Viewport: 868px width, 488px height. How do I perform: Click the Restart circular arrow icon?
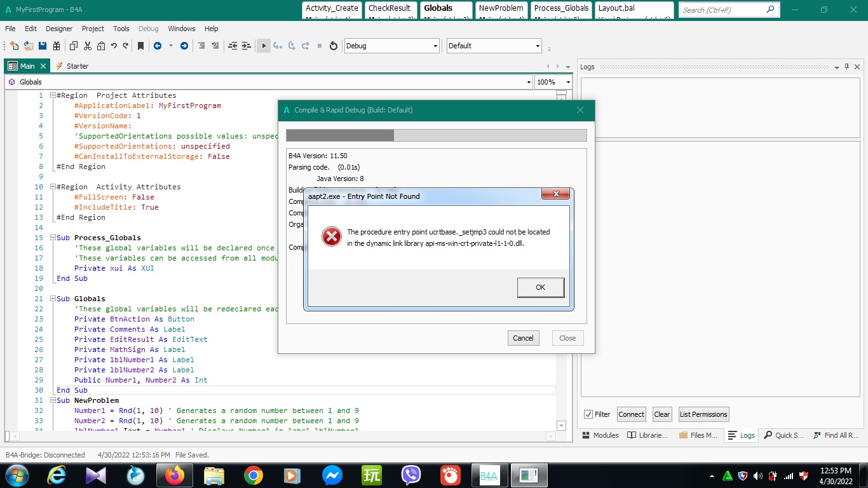(333, 46)
